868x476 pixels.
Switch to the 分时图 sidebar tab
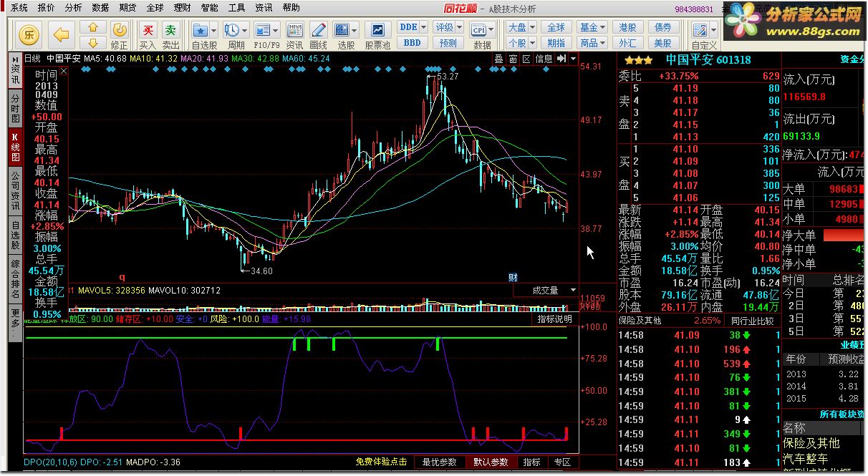pos(16,110)
